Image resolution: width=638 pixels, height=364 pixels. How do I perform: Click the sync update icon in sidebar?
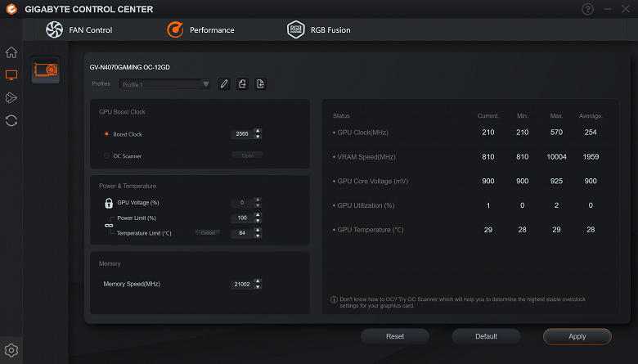click(11, 120)
